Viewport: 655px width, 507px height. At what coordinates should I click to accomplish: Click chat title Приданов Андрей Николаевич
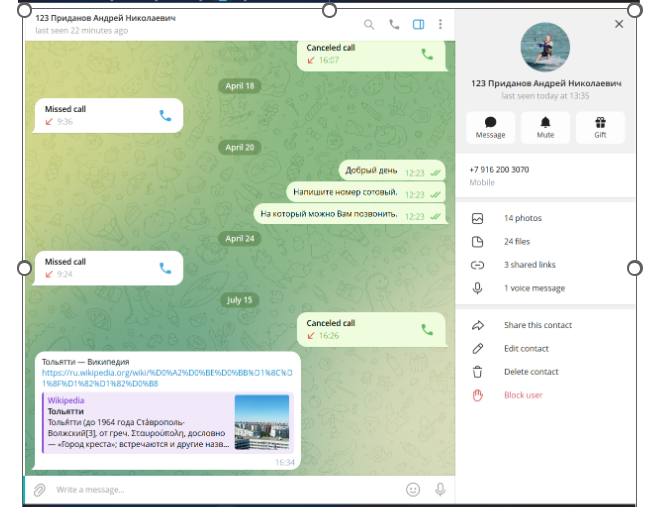(x=105, y=18)
